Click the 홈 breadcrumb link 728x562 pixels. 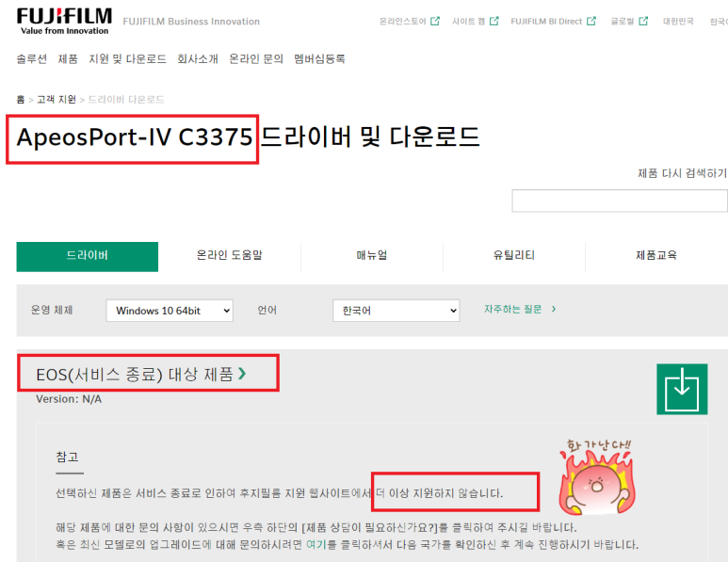click(21, 99)
